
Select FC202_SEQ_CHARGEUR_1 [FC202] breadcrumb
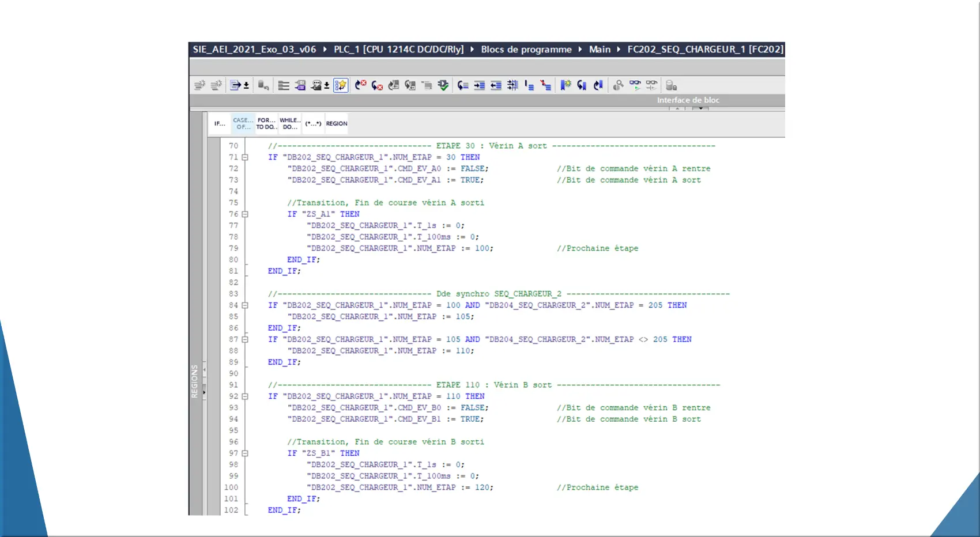[706, 50]
